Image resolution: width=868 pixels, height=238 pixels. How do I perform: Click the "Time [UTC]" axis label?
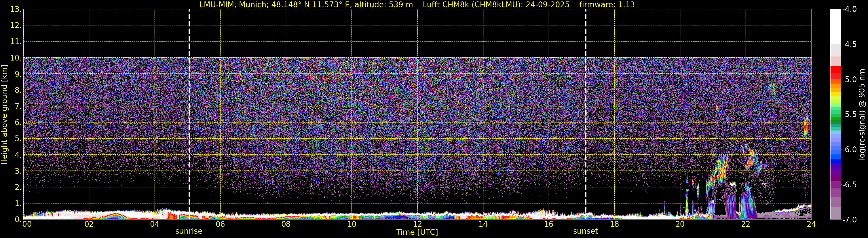point(417,232)
